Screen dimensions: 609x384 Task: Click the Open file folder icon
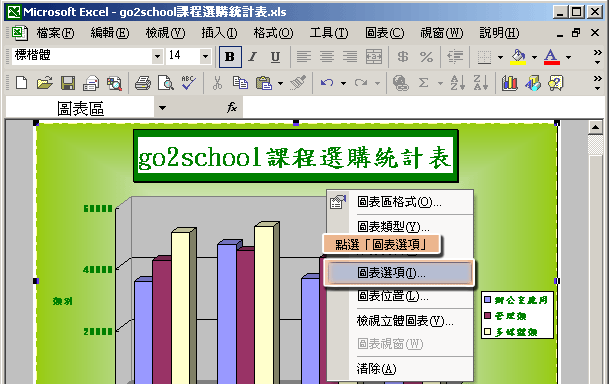coord(45,83)
